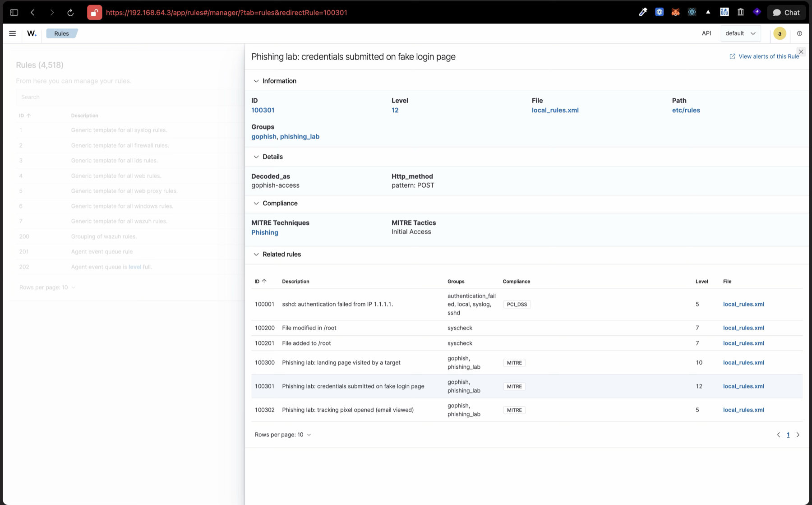
Task: Open rule ID 100301 link
Action: (x=263, y=110)
